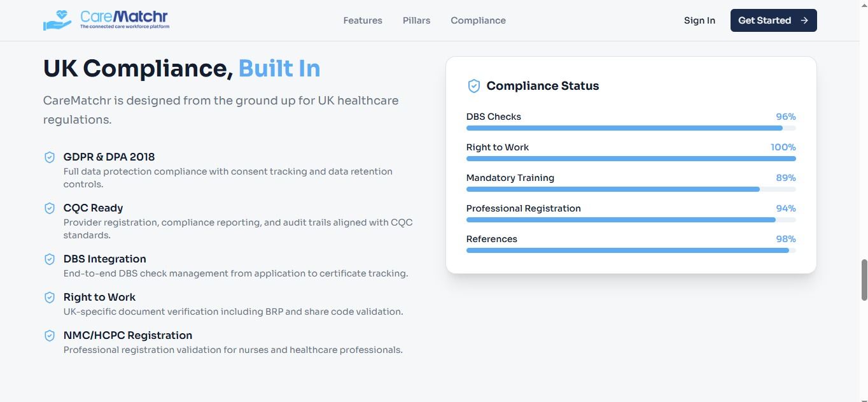Click the UK Compliance, Built In heading
Viewport: 868px width, 402px height.
coord(181,68)
